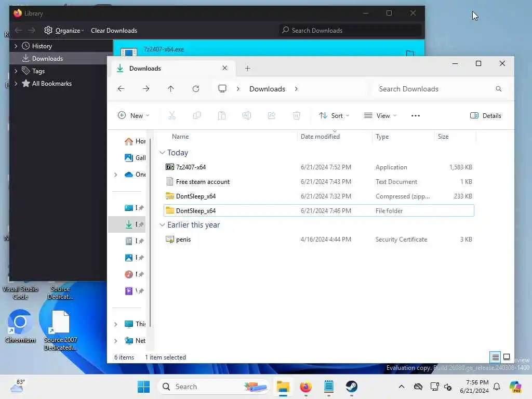Click the Delete trash icon in Explorer toolbar
532x399 pixels.
(297, 116)
